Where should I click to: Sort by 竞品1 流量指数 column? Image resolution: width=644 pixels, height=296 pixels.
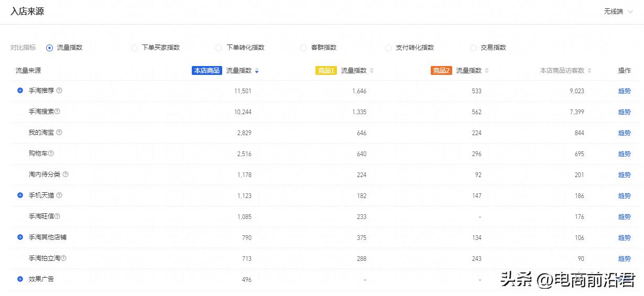pyautogui.click(x=372, y=71)
